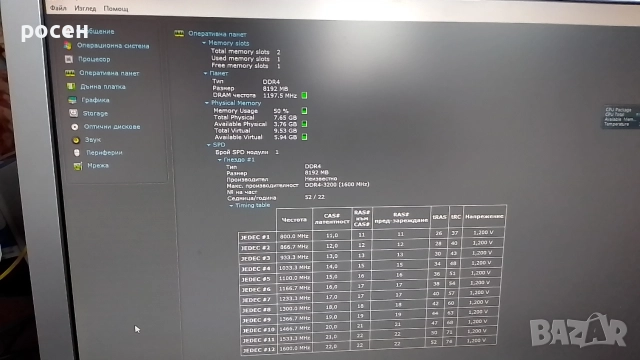Click the Storage drive icon
The image size is (640, 360).
pos(73,113)
